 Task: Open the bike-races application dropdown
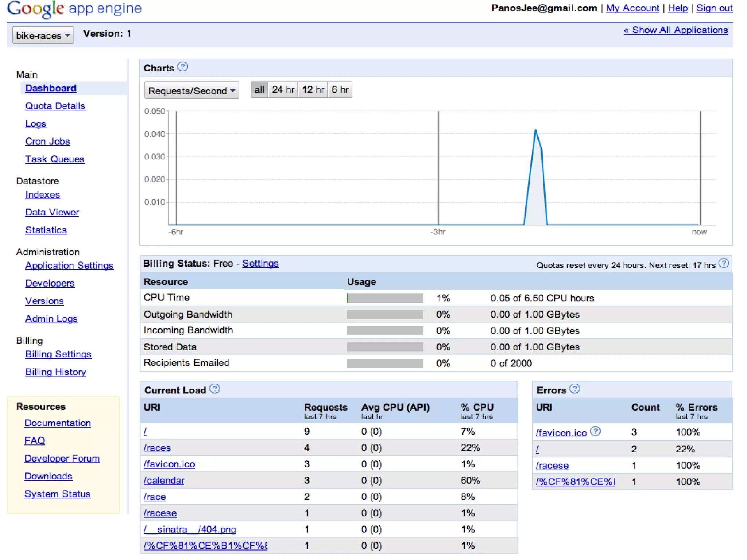[43, 35]
